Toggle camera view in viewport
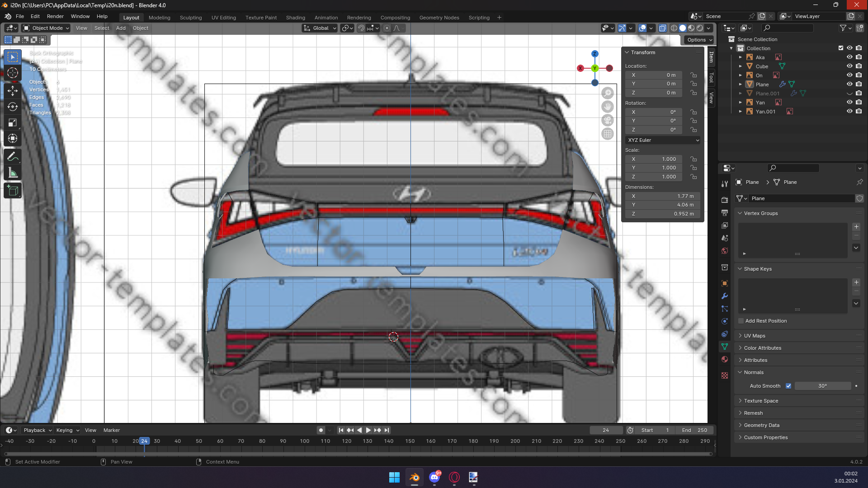 click(x=608, y=121)
